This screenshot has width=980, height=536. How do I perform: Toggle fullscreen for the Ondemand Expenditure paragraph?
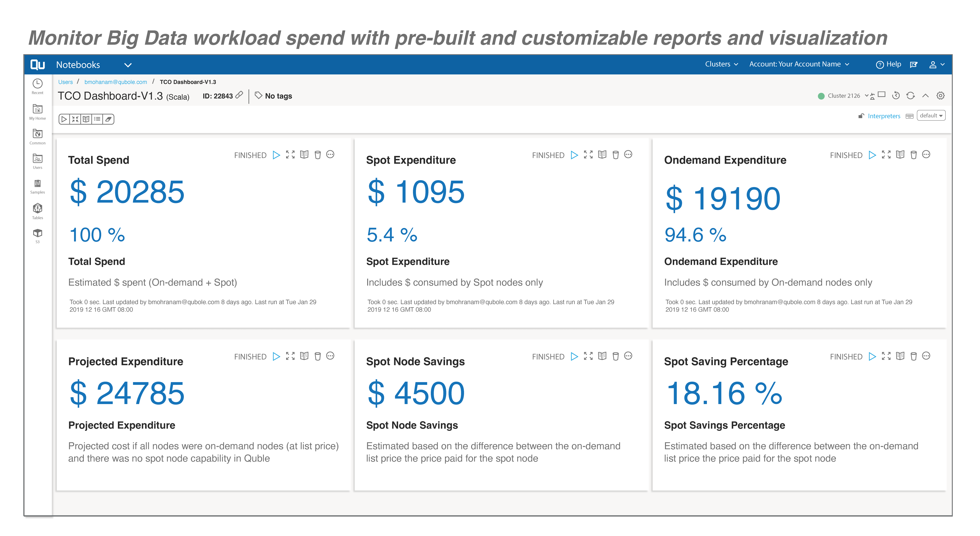click(x=886, y=155)
